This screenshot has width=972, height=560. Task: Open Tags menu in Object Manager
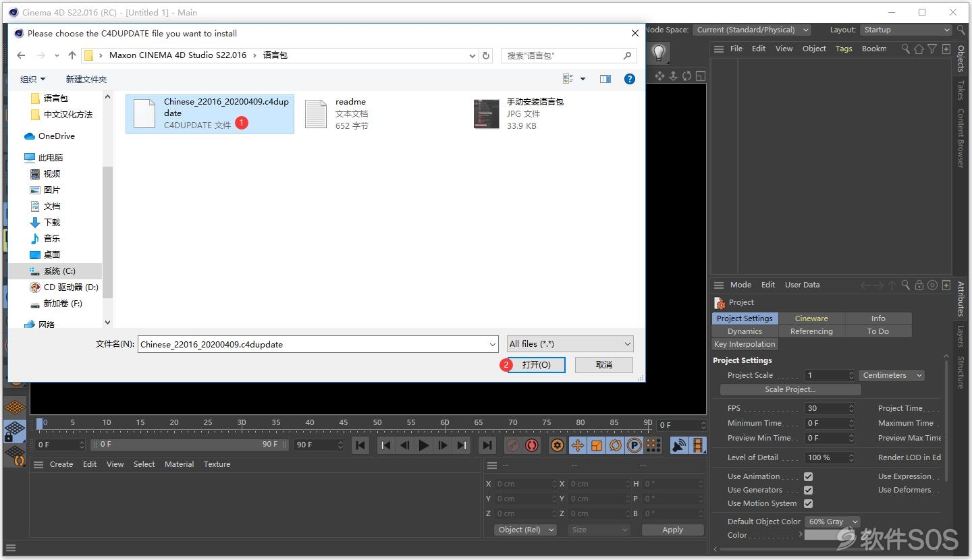pyautogui.click(x=844, y=49)
